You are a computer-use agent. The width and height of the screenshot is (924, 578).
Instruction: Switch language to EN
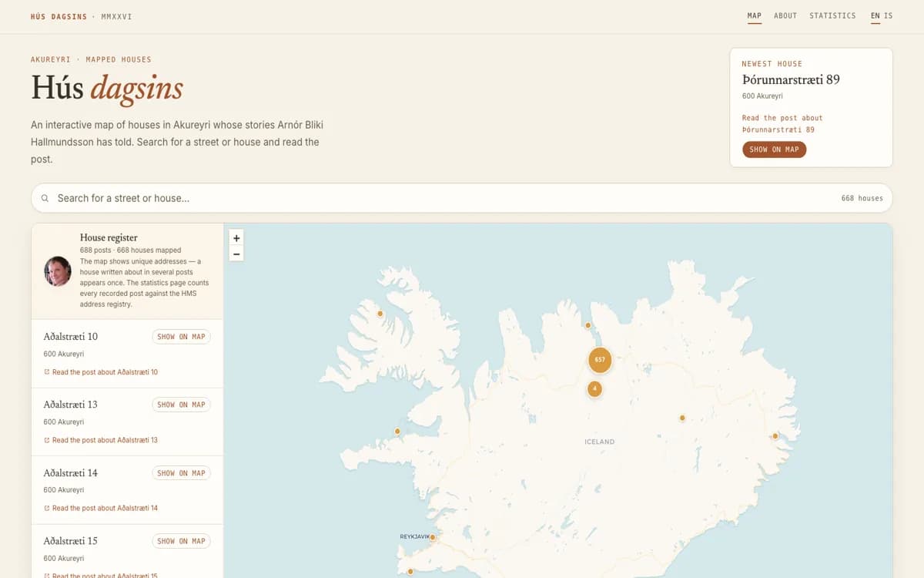click(x=875, y=15)
